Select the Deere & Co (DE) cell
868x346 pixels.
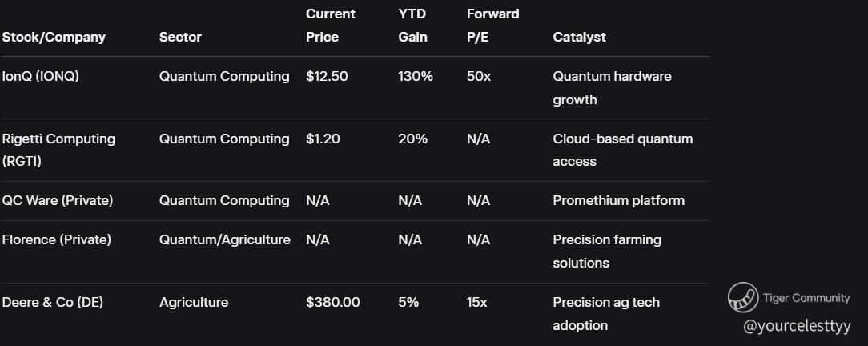[53, 302]
